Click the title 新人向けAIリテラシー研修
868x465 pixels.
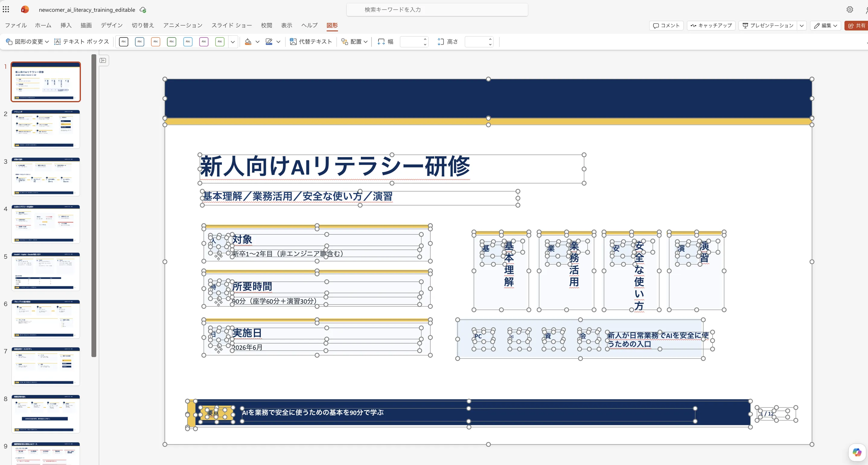point(335,167)
